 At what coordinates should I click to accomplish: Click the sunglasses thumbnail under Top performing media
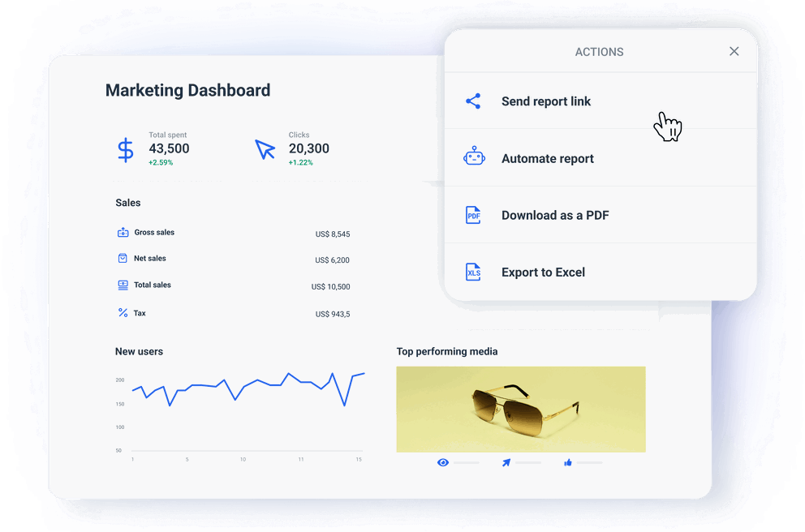click(x=520, y=409)
